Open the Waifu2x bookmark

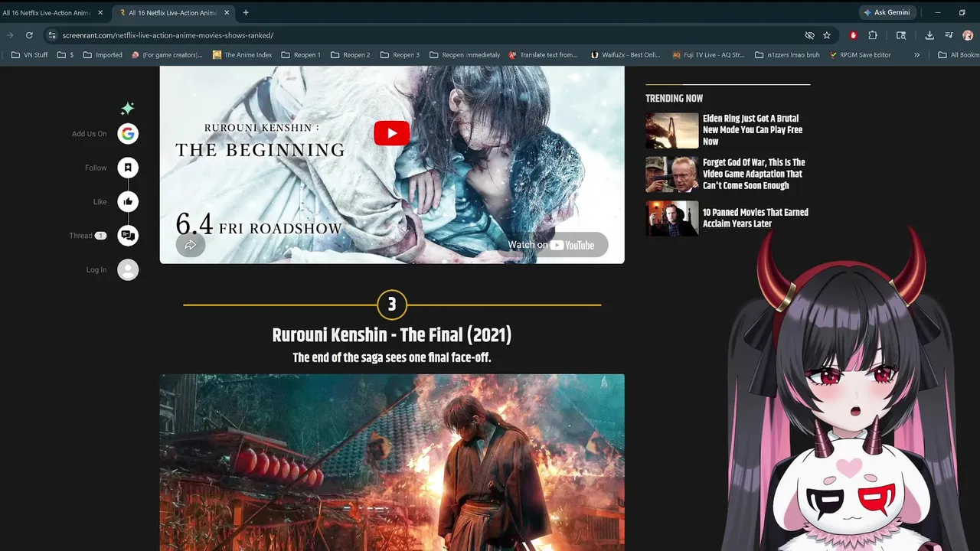click(x=626, y=55)
